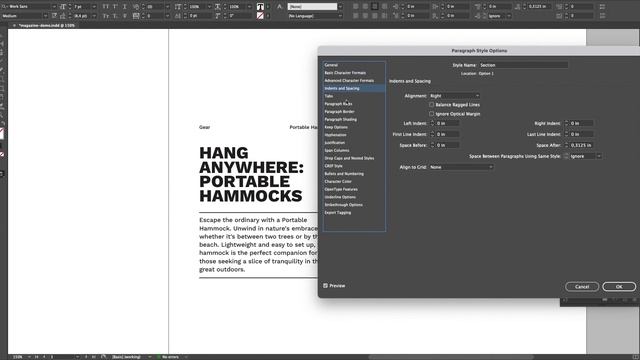Viewport: 640px width, 360px height.
Task: Click the vertical scale icon
Action: click(x=178, y=7)
